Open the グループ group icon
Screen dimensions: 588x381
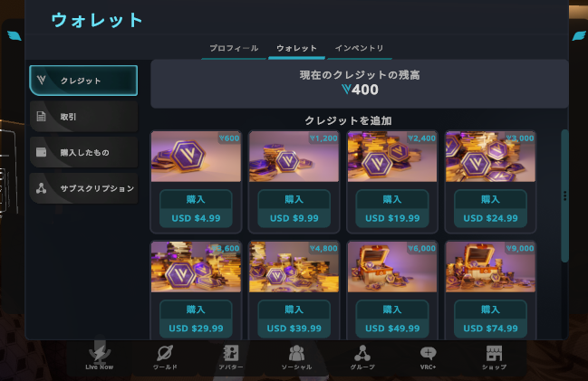[362, 353]
